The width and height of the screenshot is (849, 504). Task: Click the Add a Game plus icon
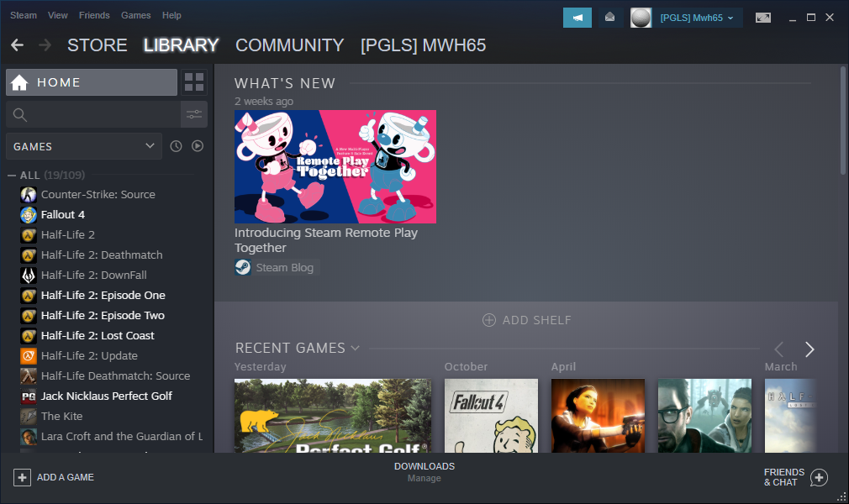pos(22,477)
